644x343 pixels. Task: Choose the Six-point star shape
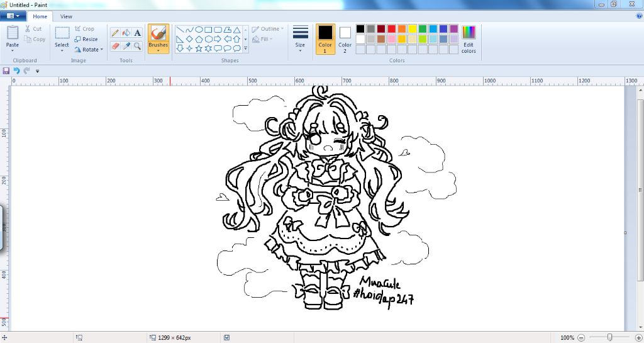(x=208, y=48)
